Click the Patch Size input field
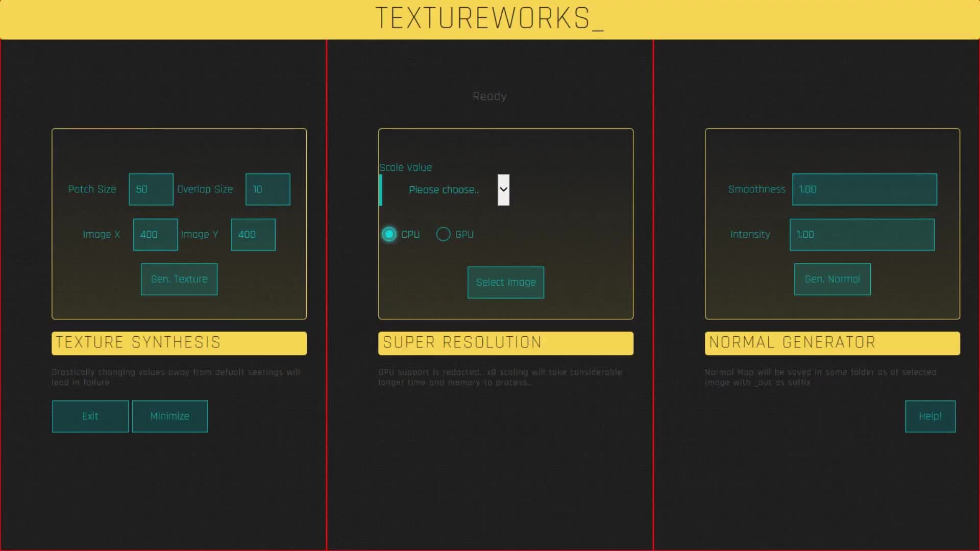This screenshot has height=551, width=980. (151, 189)
